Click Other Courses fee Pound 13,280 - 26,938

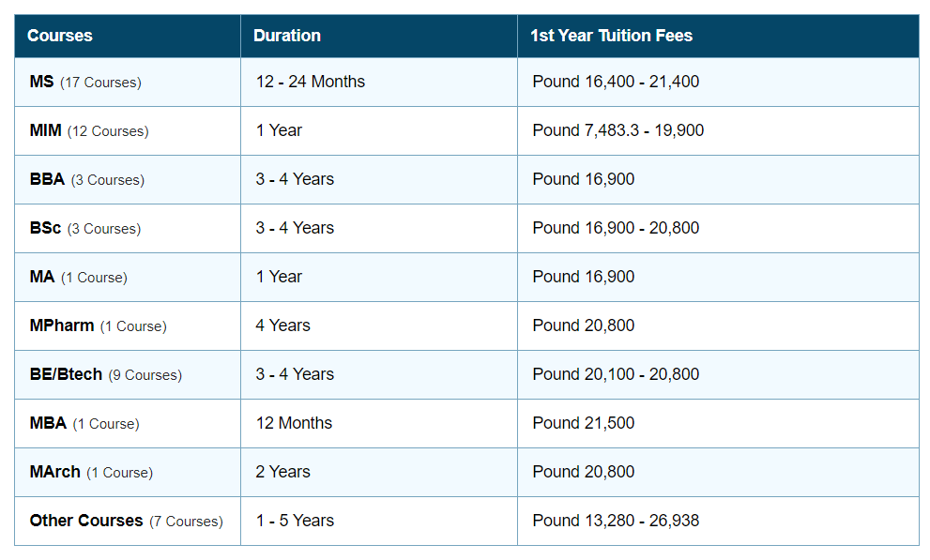(616, 521)
